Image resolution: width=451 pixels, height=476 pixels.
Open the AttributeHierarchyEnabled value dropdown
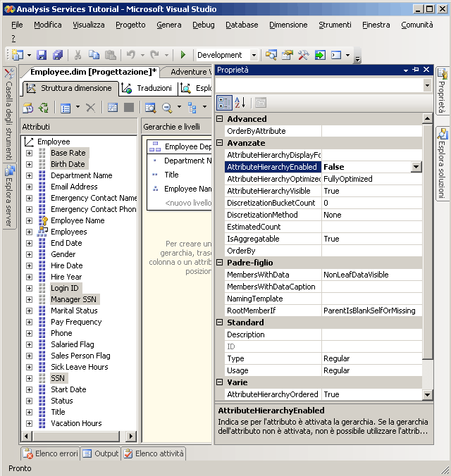click(x=416, y=167)
